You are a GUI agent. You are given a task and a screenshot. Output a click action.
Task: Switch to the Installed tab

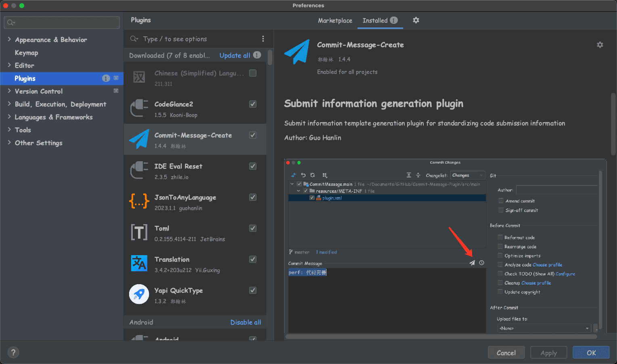(380, 21)
